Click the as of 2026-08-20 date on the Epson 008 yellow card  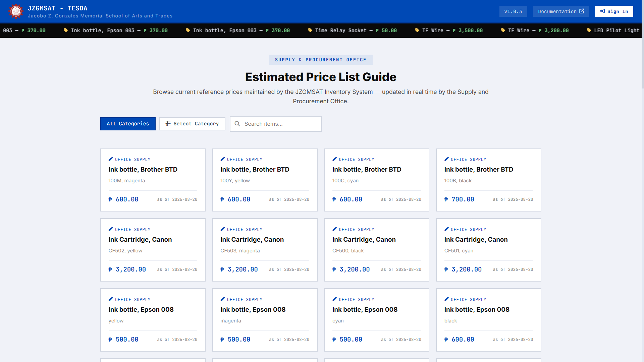pyautogui.click(x=177, y=340)
